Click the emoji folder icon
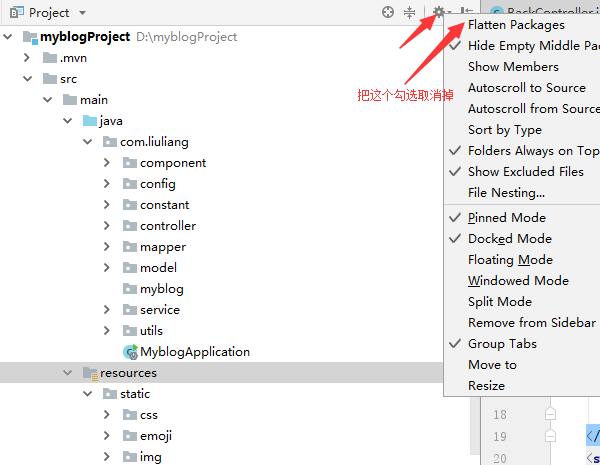 (x=130, y=436)
